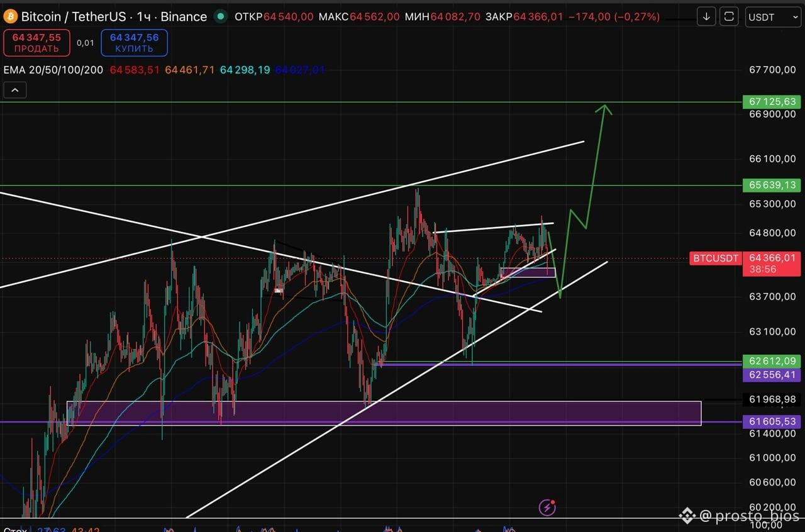The width and height of the screenshot is (805, 532).
Task: Click the МИН low value 64 082,70
Action: (x=455, y=17)
